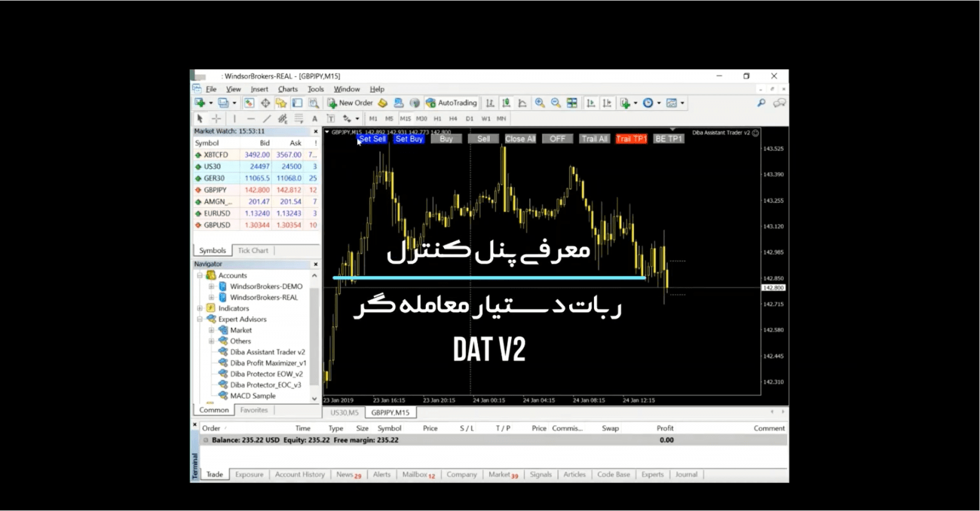This screenshot has width=980, height=511.
Task: Select the vertical line drawing tool
Action: [x=235, y=119]
